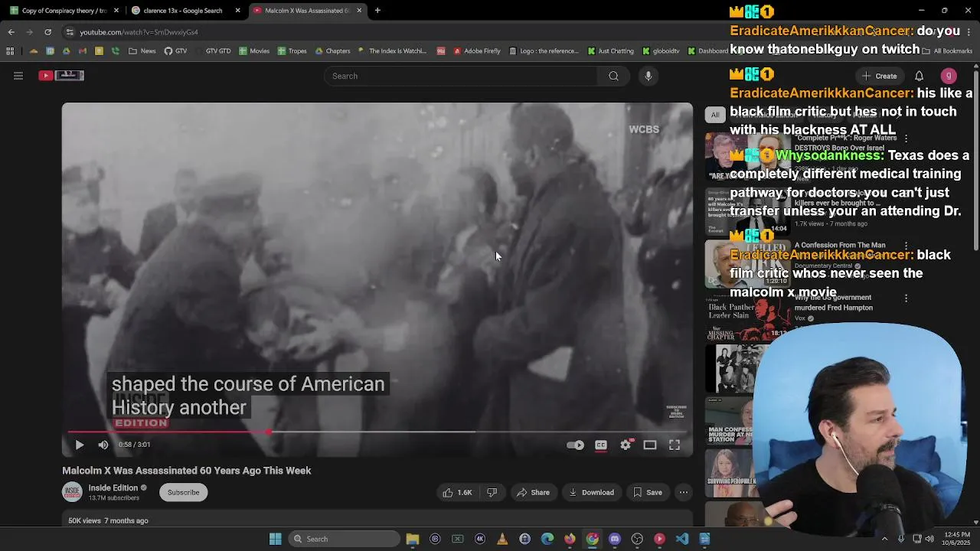Open YouTube notifications bell

920,76
